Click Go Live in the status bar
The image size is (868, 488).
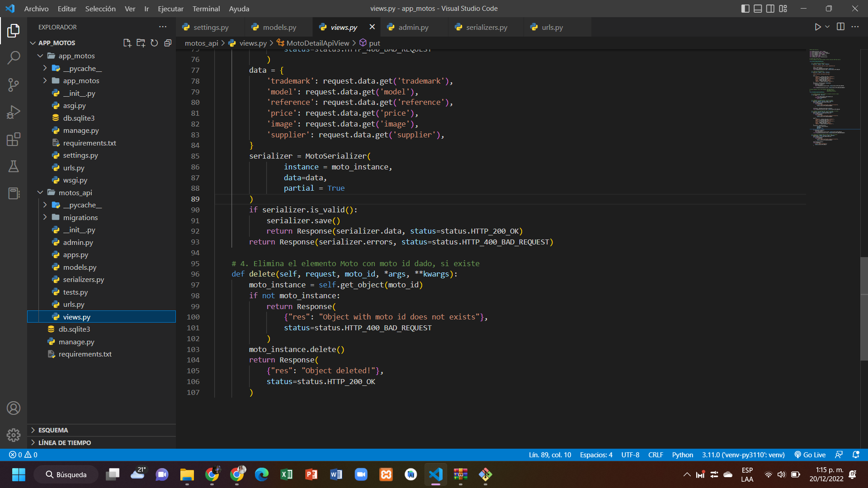pyautogui.click(x=810, y=455)
